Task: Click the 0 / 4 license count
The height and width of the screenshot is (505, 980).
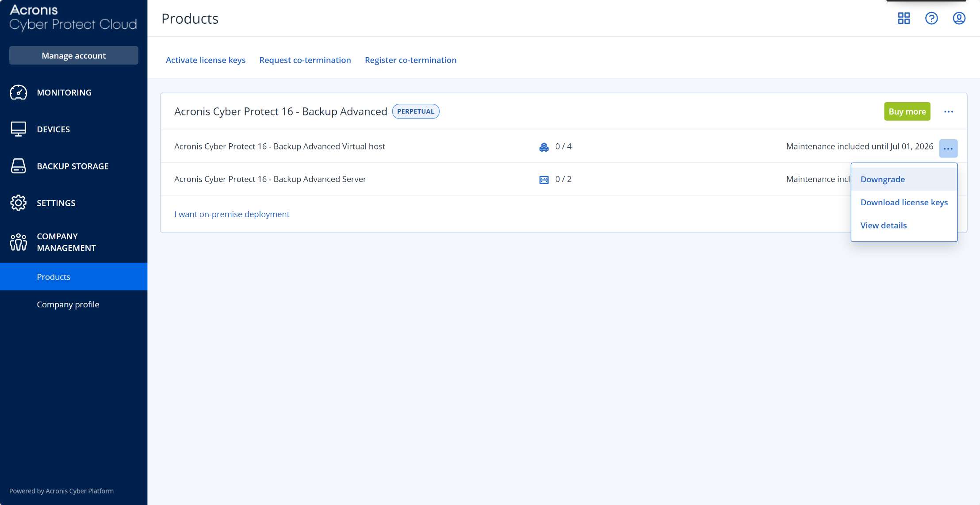Action: click(x=563, y=146)
